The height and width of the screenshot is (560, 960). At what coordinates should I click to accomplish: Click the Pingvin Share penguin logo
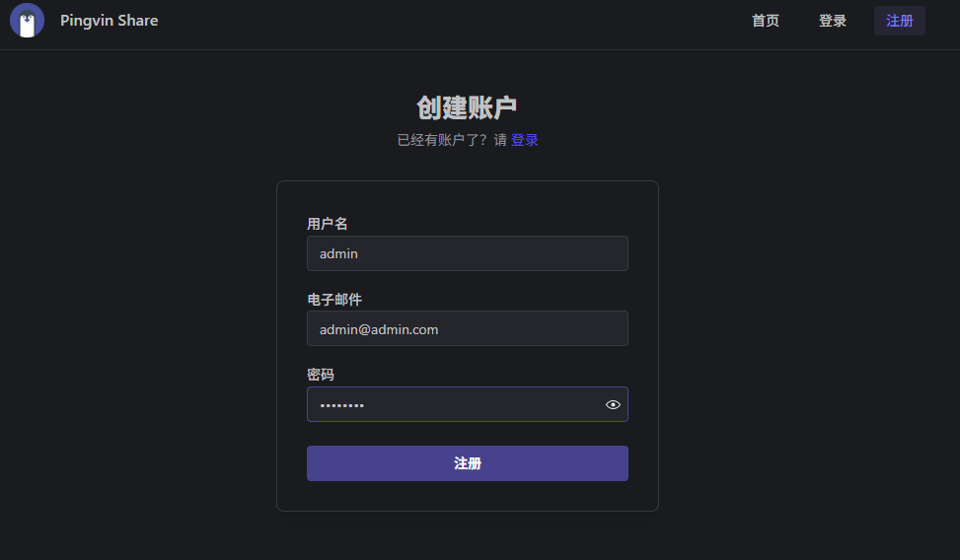(x=27, y=20)
